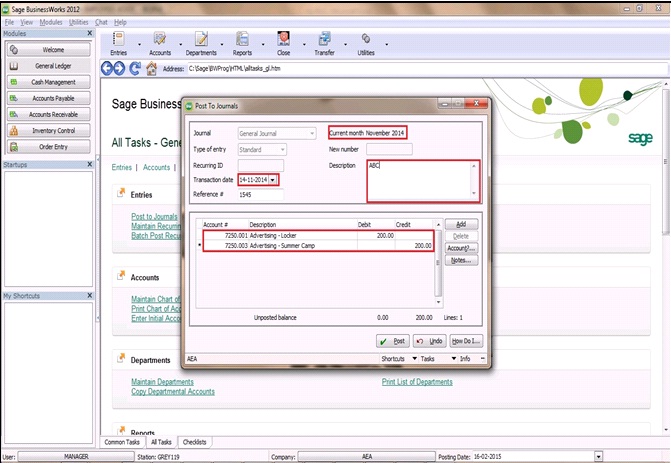
Task: Post the journal entry
Action: pos(393,341)
